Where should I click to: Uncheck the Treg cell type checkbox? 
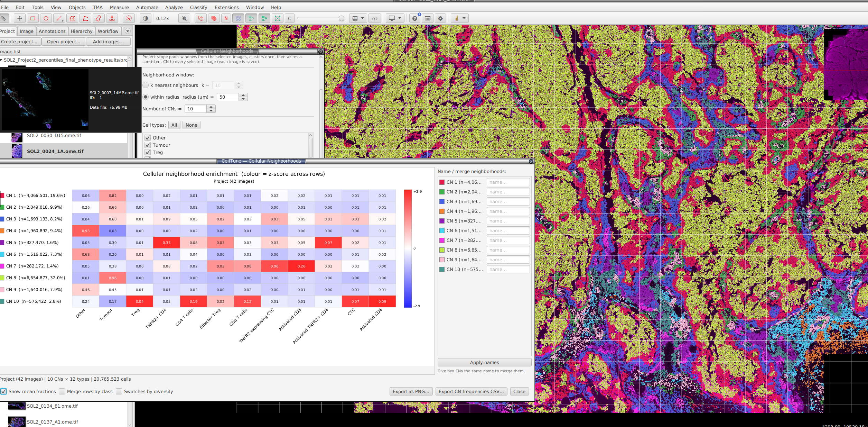148,152
